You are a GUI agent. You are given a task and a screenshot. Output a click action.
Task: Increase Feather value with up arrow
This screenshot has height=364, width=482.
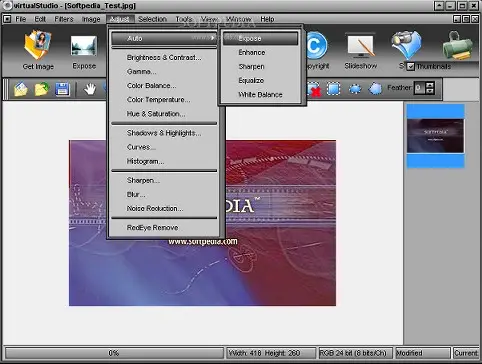tap(430, 85)
